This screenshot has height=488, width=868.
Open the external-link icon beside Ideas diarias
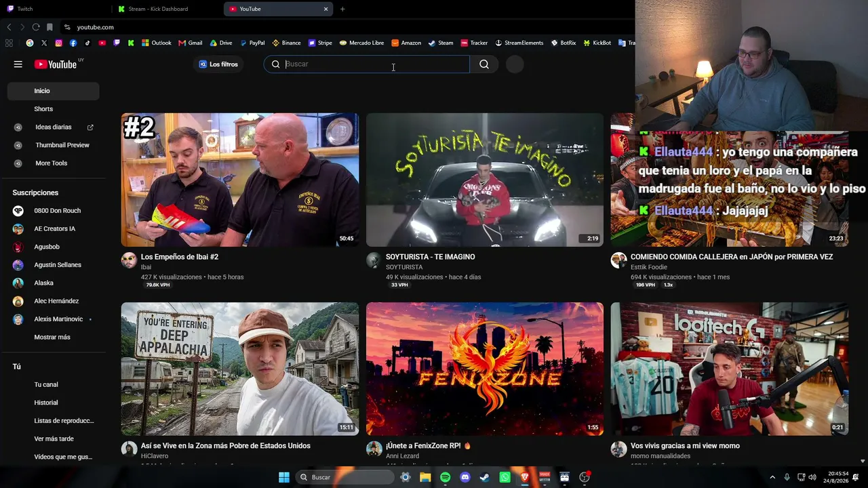pos(90,127)
